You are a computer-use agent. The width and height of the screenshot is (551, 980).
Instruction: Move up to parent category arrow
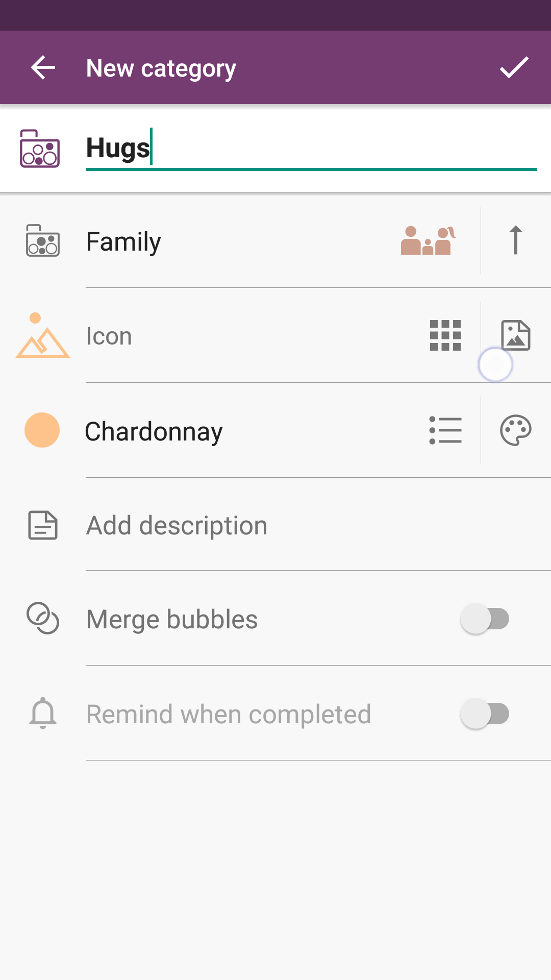click(516, 240)
